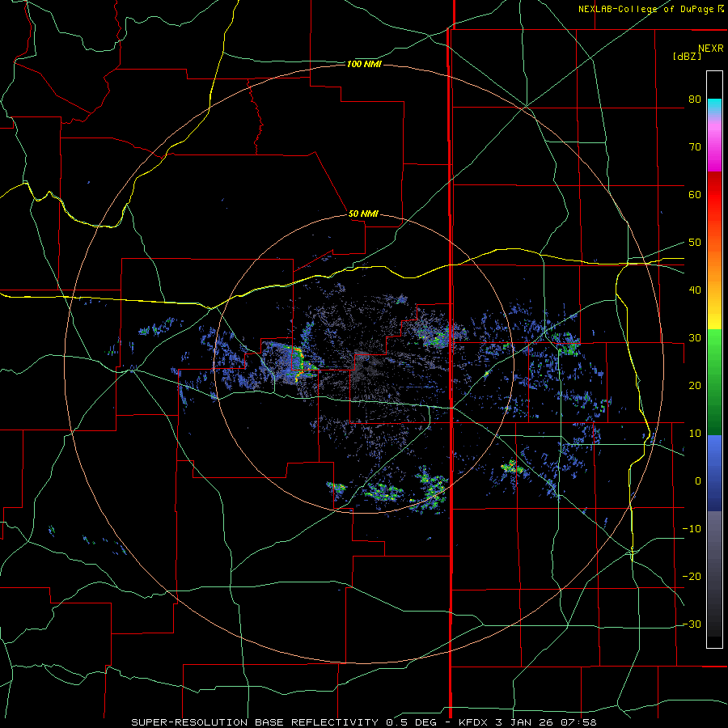Click the 50 dBZ legend value
This screenshot has width=728, height=728.
point(695,243)
